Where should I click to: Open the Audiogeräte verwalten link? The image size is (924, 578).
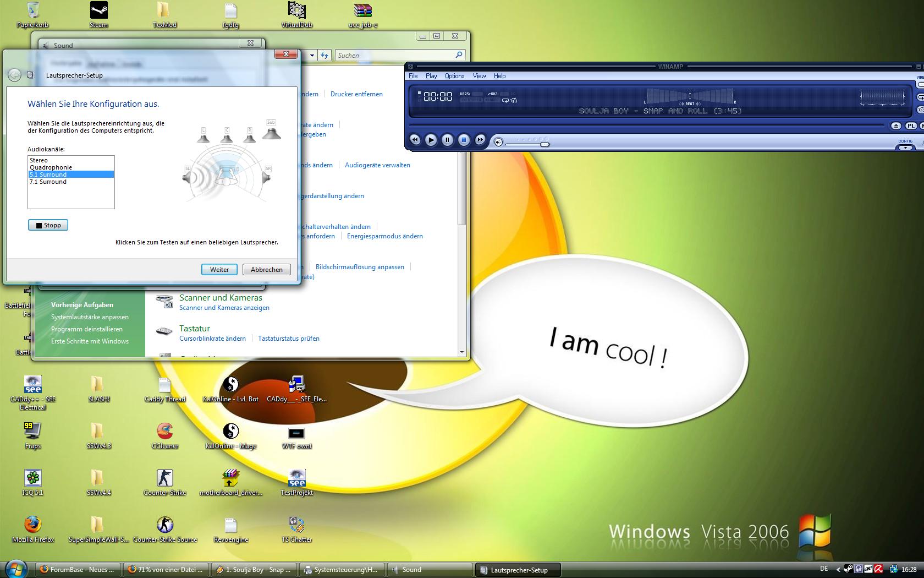click(377, 165)
